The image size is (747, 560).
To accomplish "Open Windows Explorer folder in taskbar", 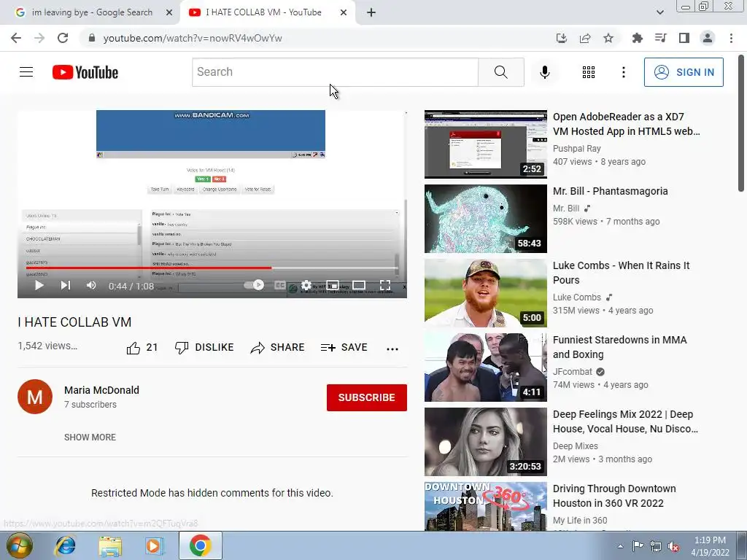I will point(110,545).
